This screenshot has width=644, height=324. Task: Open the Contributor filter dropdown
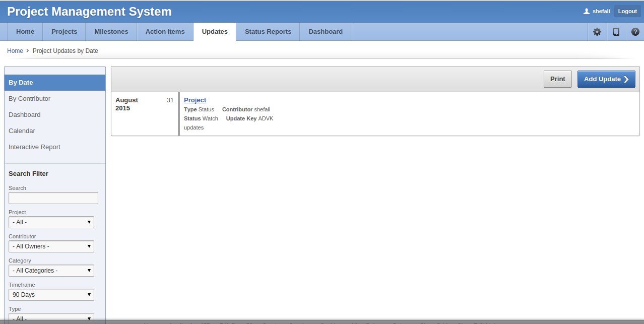pos(51,246)
